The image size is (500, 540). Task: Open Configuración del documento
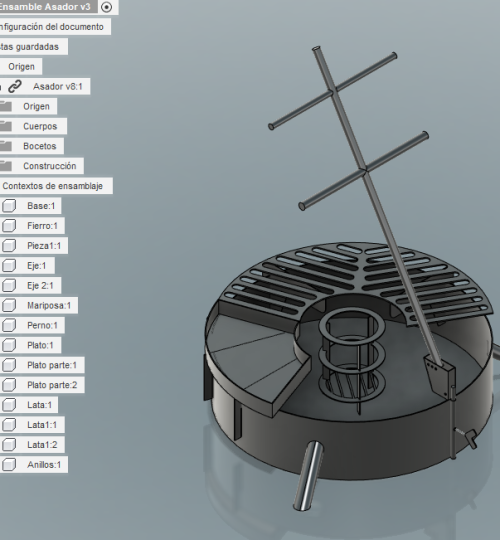(x=52, y=27)
